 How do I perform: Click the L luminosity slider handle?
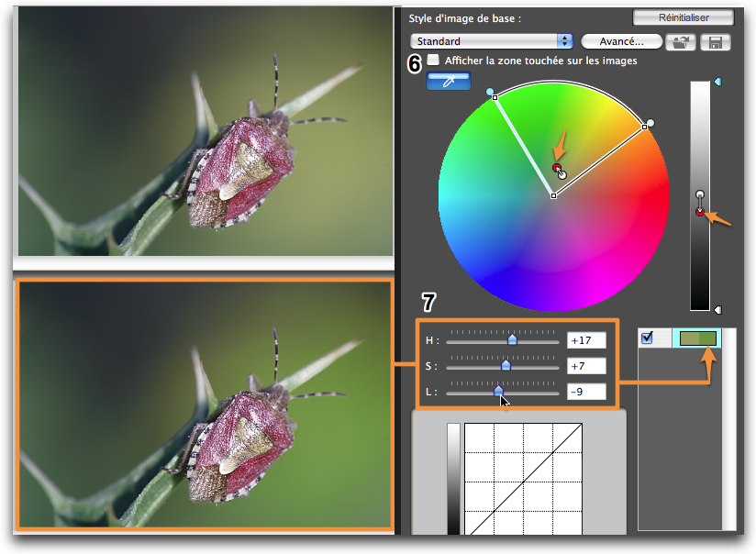point(498,391)
